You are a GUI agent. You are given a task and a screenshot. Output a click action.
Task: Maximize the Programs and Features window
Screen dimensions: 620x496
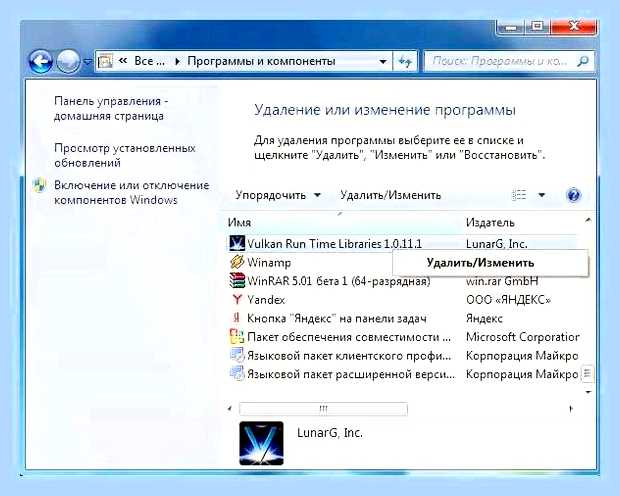pos(537,27)
